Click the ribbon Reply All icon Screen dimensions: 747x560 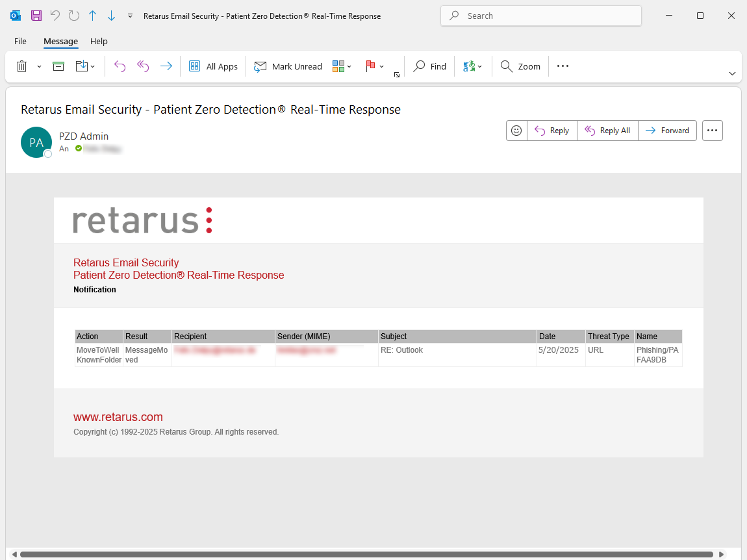tap(143, 66)
